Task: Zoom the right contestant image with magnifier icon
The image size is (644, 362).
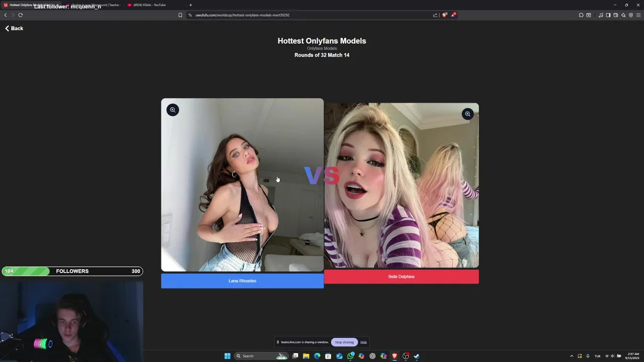Action: tap(468, 114)
